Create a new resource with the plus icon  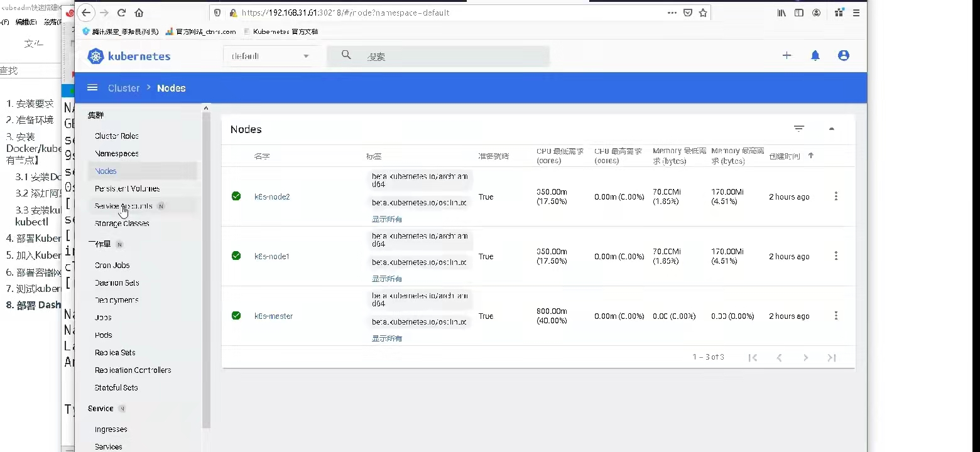[787, 55]
